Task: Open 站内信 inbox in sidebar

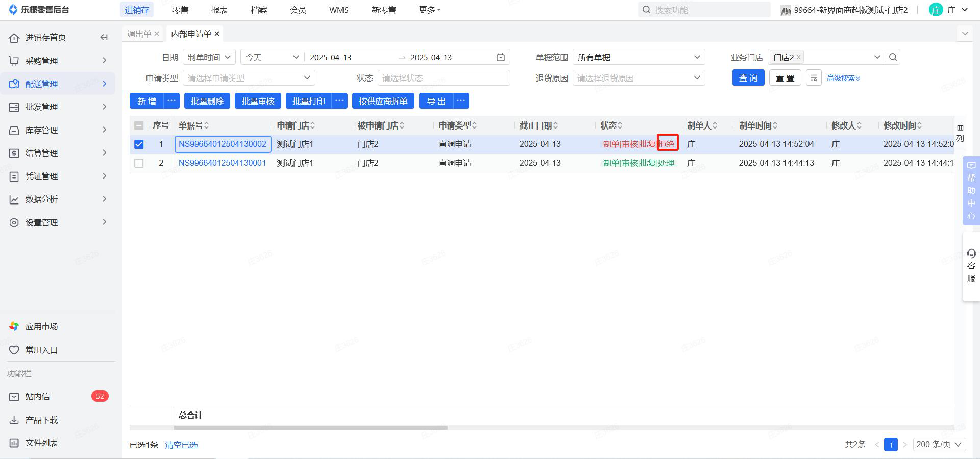Action: (x=38, y=396)
